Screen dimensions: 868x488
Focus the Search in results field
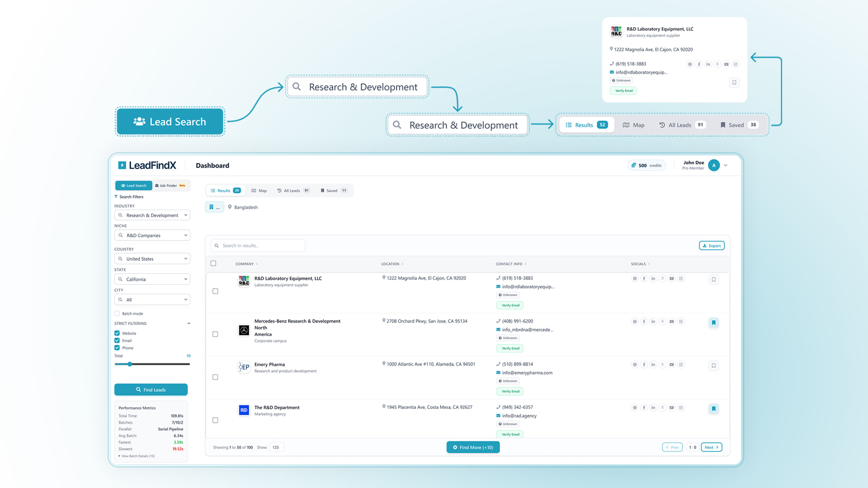(258, 246)
